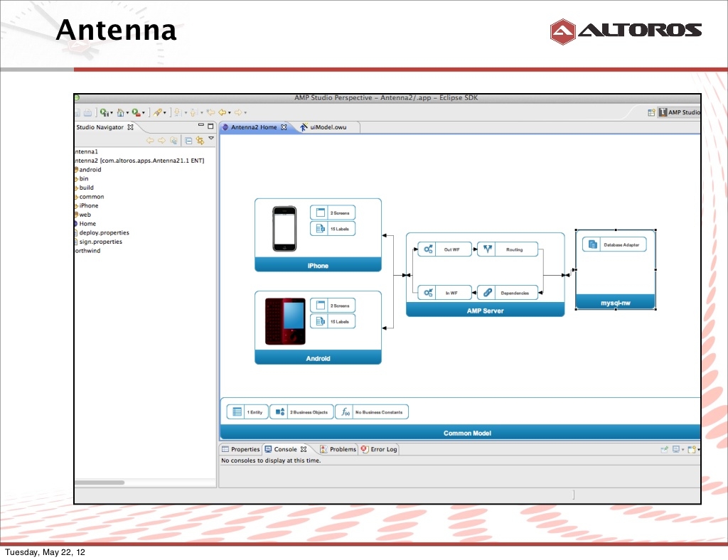728x560 pixels.
Task: Select the web folder in Navigator
Action: click(85, 215)
